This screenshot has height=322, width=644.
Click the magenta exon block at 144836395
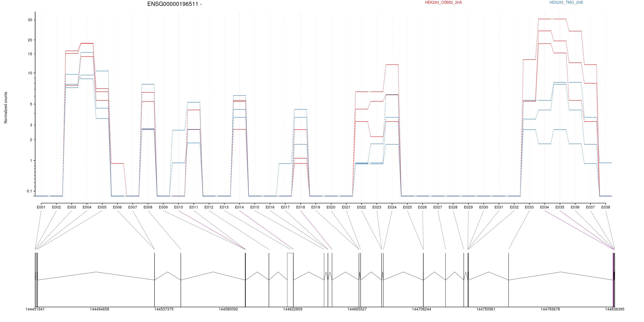614,280
